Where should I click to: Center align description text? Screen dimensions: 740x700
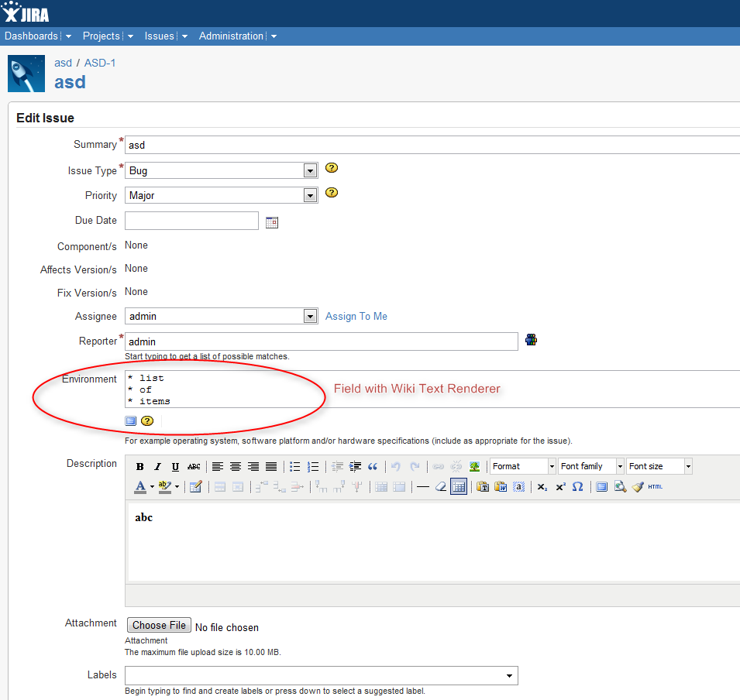point(236,466)
